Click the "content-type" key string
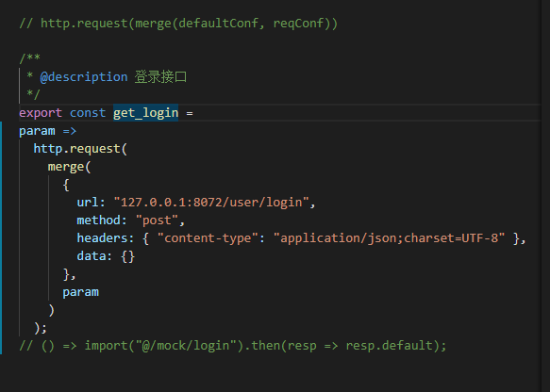The image size is (550, 392). pyautogui.click(x=208, y=238)
